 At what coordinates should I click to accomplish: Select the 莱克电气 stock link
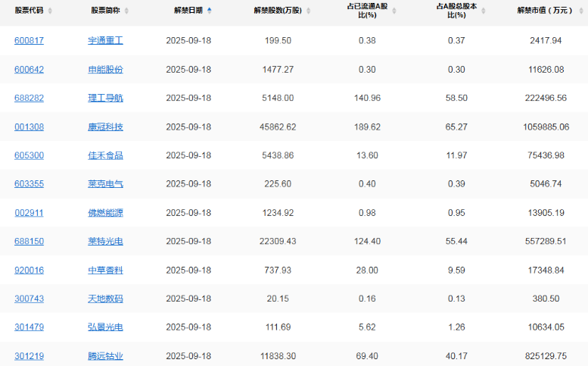point(105,184)
